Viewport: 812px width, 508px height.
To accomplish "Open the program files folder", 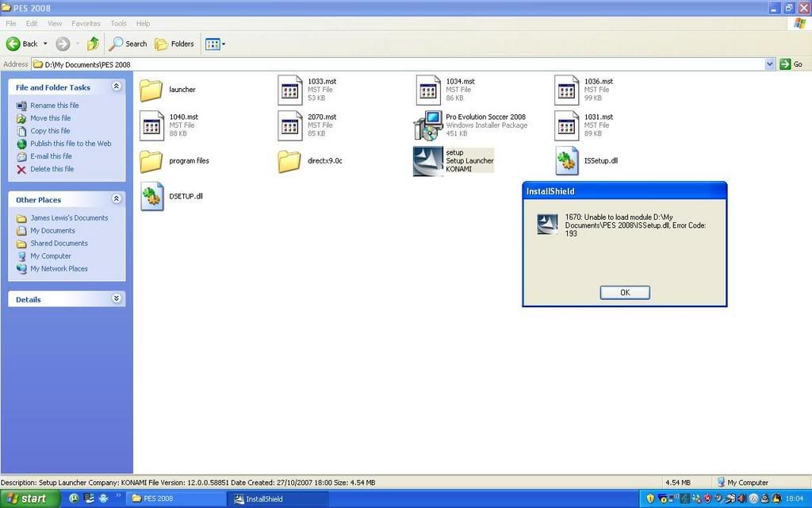I will click(151, 161).
